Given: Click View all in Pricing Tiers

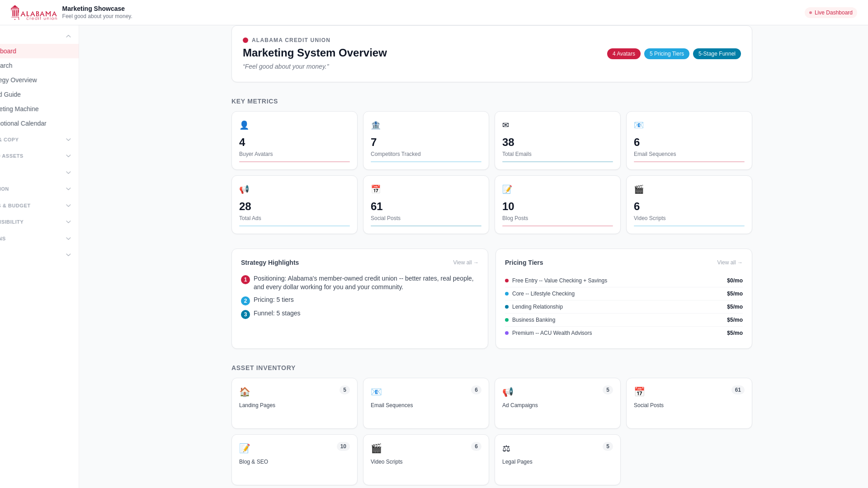Looking at the screenshot, I should tap(729, 263).
